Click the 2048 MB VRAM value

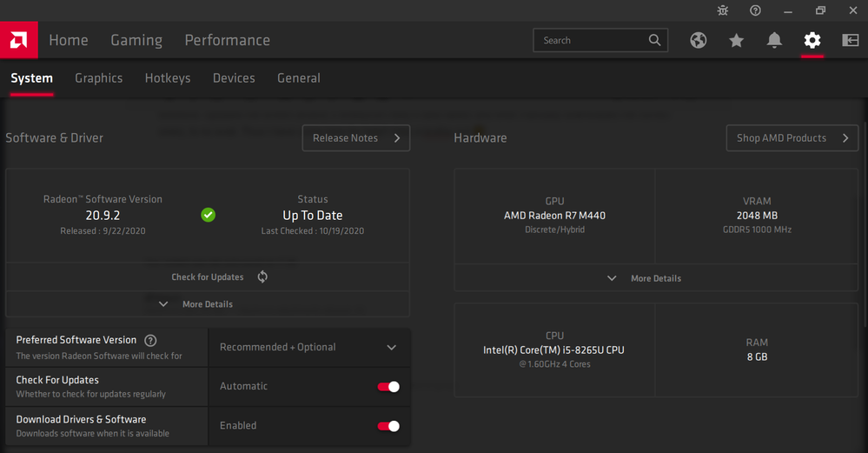[757, 216]
